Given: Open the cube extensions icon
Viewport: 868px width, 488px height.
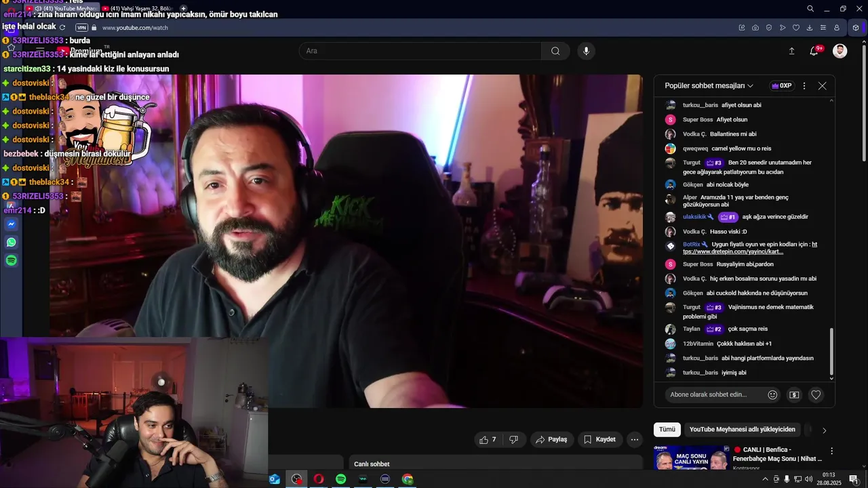Looking at the screenshot, I should (856, 28).
